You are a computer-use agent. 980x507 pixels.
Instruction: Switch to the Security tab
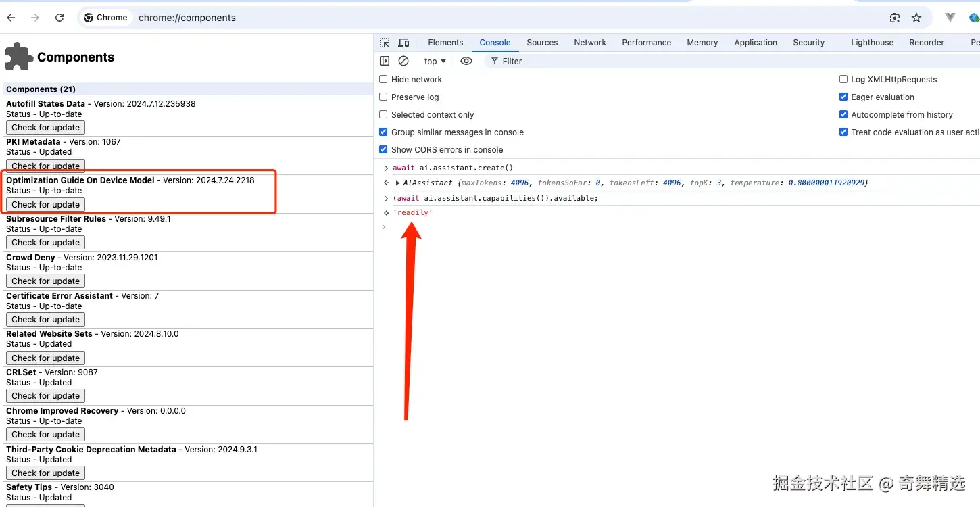[x=808, y=42]
